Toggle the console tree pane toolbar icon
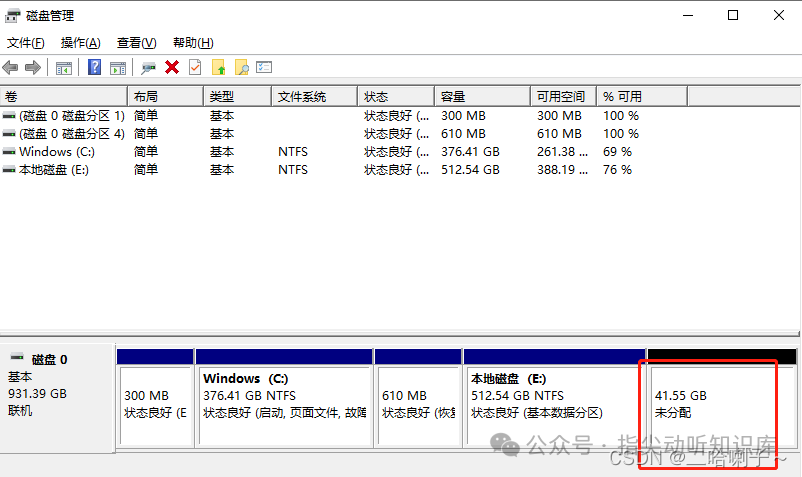 [x=64, y=67]
